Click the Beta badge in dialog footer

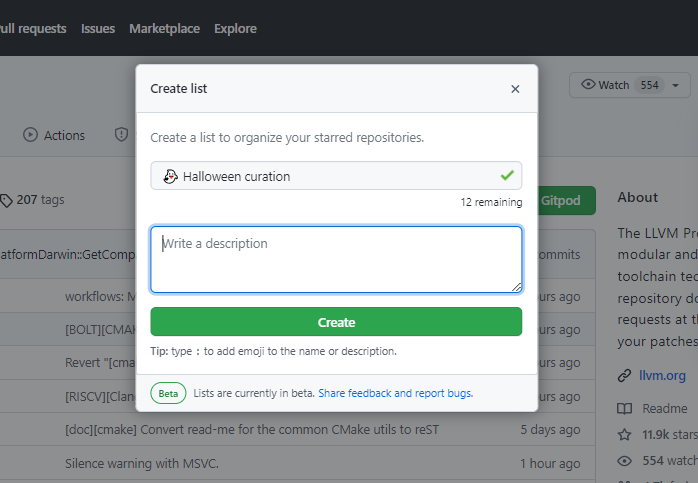tap(168, 393)
